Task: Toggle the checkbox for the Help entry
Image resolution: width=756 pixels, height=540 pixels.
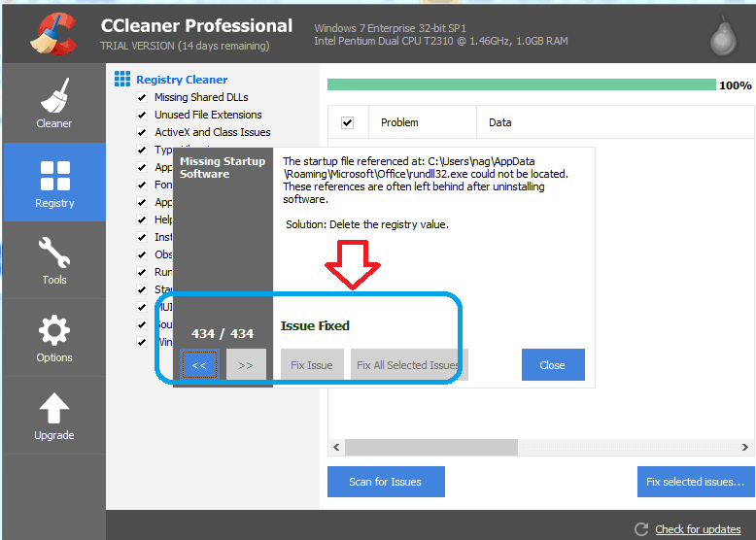Action: coord(142,219)
